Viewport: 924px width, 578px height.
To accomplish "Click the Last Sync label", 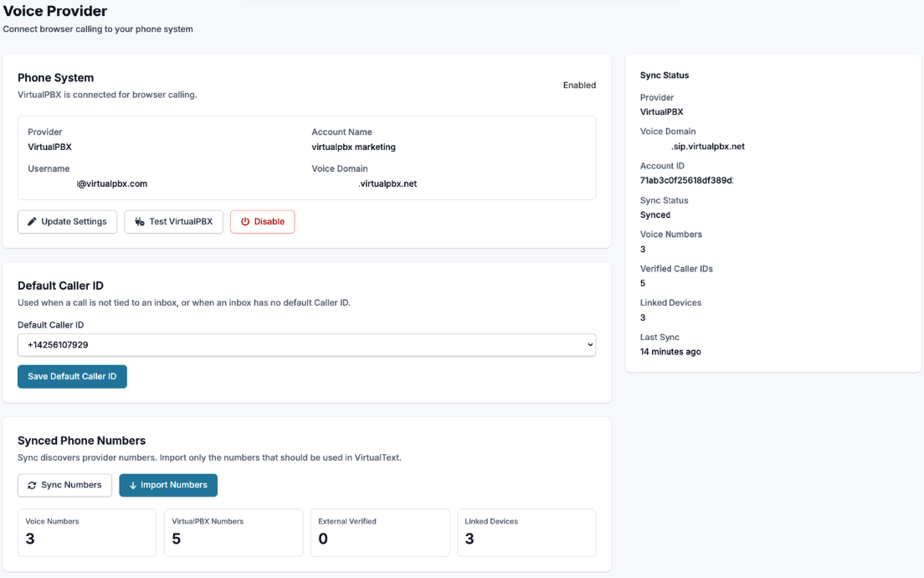I will 660,337.
